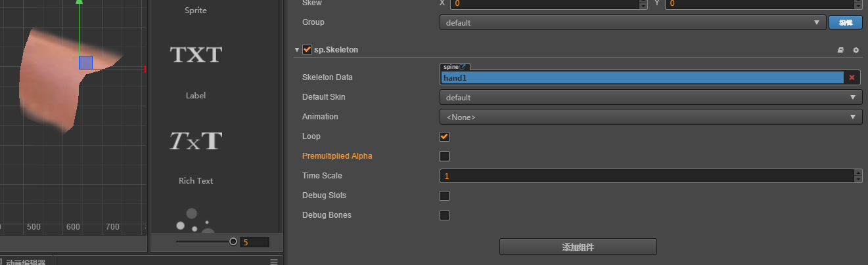Select the Rich Text node icon

196,140
